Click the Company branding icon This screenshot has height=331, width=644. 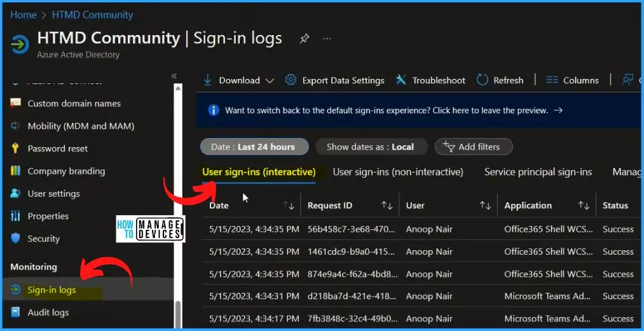pos(15,171)
